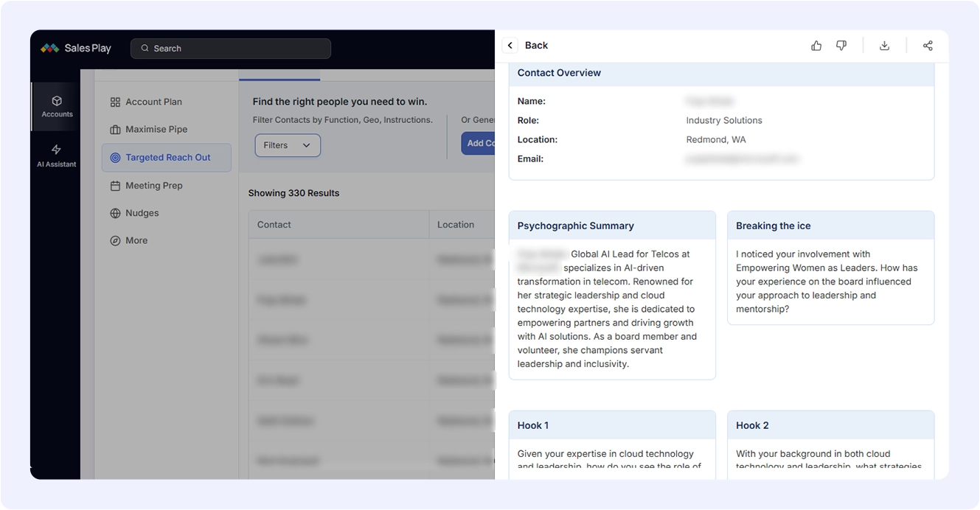
Task: Click the Contact column header
Action: click(274, 225)
